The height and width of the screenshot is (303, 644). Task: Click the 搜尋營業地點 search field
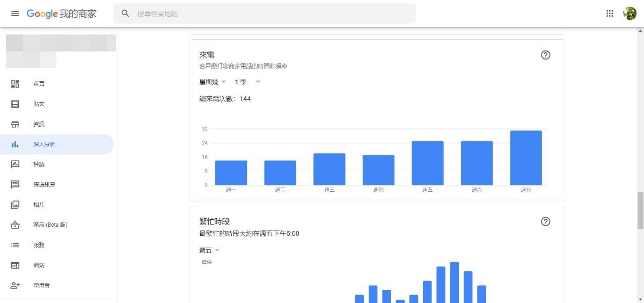pyautogui.click(x=268, y=13)
